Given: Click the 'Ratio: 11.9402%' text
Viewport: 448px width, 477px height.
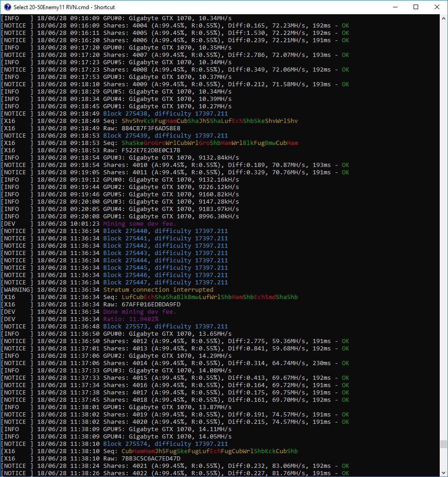Looking at the screenshot, I should 131,319.
